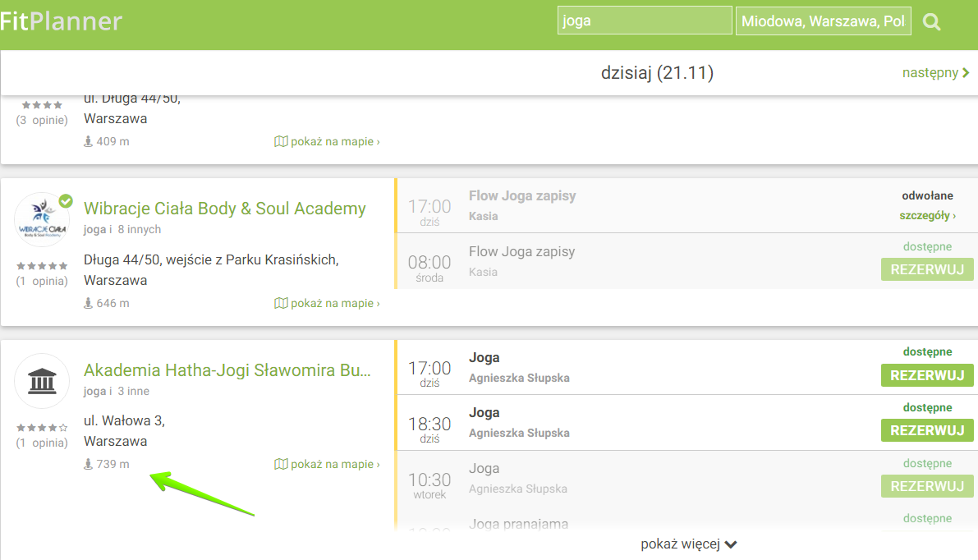The width and height of the screenshot is (978, 560).
Task: Click the FitPlanner logo
Action: pyautogui.click(x=61, y=21)
